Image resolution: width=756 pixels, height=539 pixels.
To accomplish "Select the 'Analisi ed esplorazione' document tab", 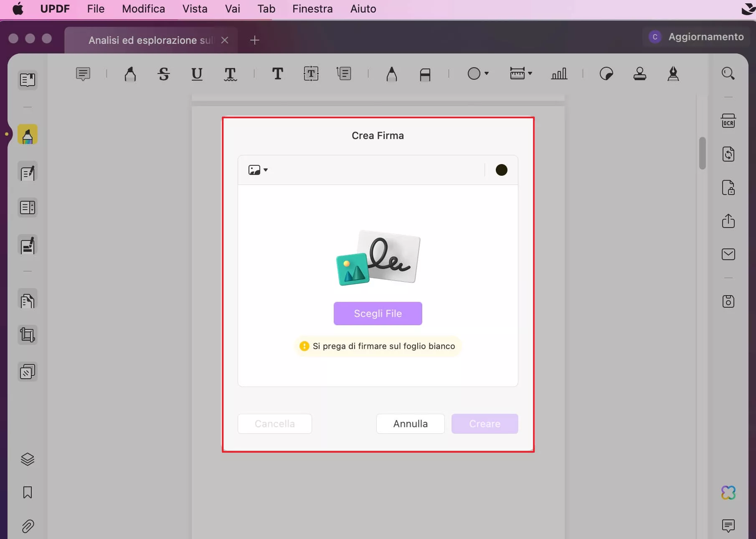I will [x=151, y=40].
